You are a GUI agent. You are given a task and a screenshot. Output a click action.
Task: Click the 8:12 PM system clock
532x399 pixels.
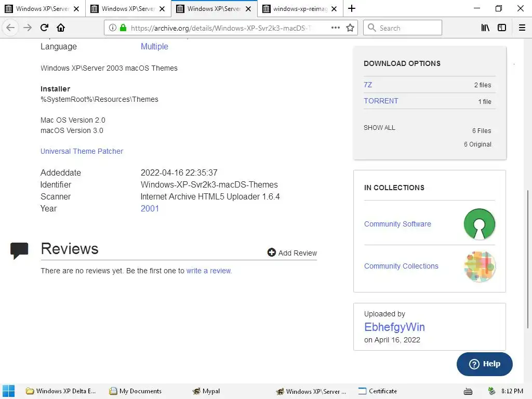(512, 391)
